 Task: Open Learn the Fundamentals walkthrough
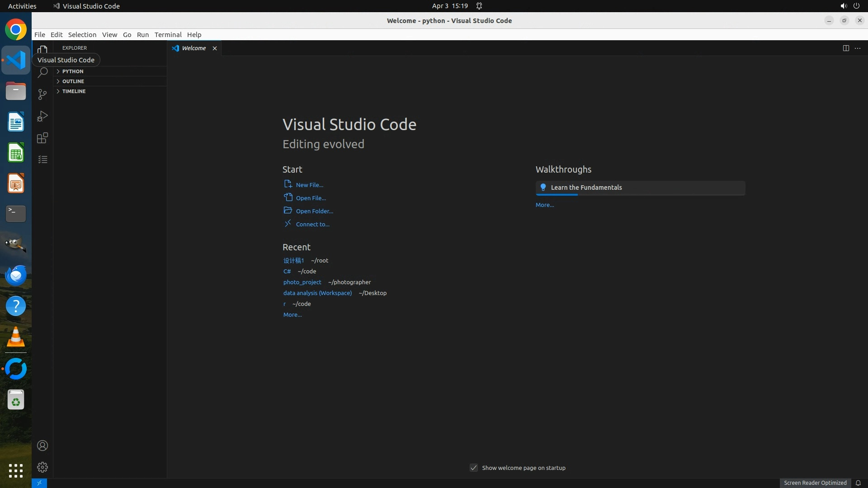(586, 188)
